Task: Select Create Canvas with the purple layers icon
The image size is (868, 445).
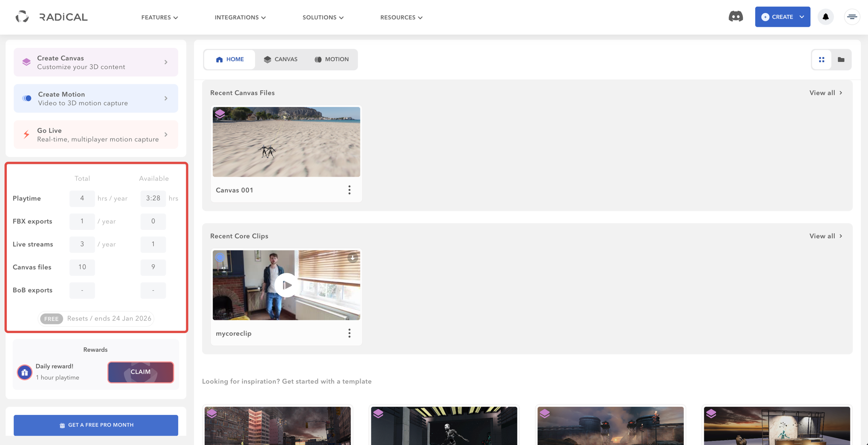Action: pyautogui.click(x=26, y=62)
